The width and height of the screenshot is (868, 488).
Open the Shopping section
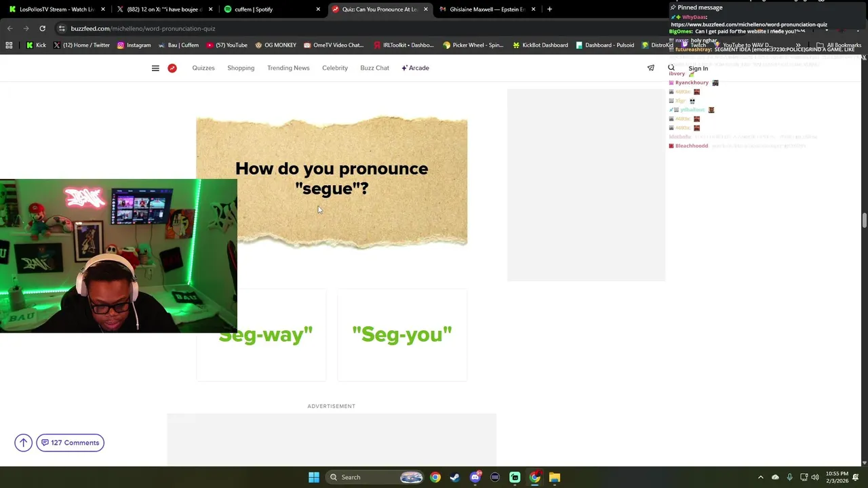pyautogui.click(x=241, y=68)
